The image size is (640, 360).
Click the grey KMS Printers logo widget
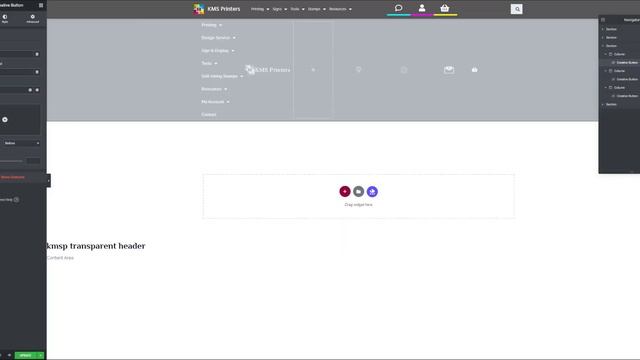[268, 70]
